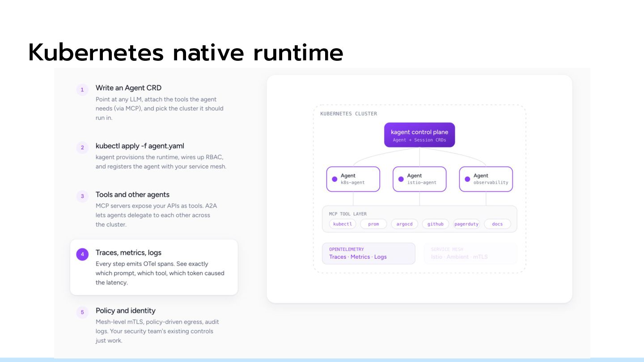Screen dimensions: 644x362
Task: Select the prom tool chip
Action: coord(373,224)
